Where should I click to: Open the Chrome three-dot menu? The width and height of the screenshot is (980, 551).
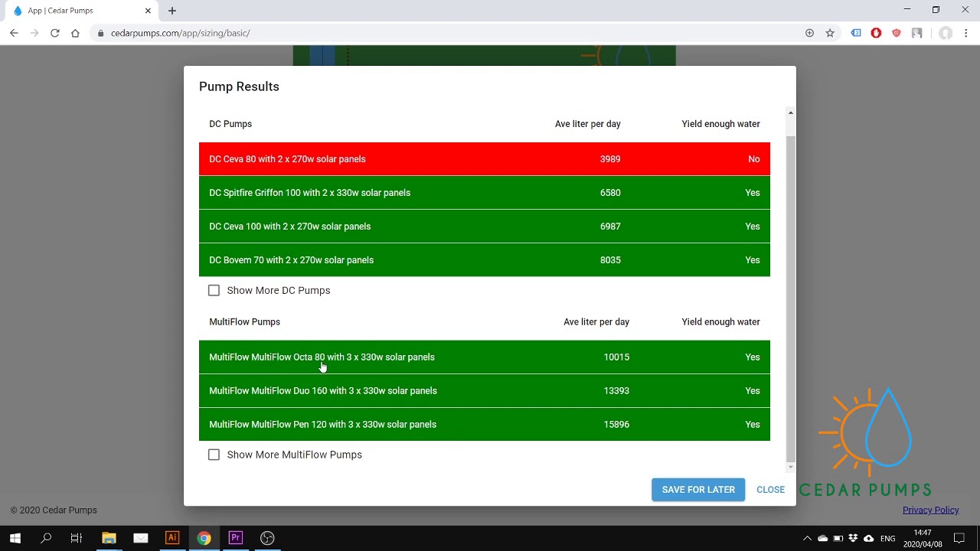coord(966,33)
